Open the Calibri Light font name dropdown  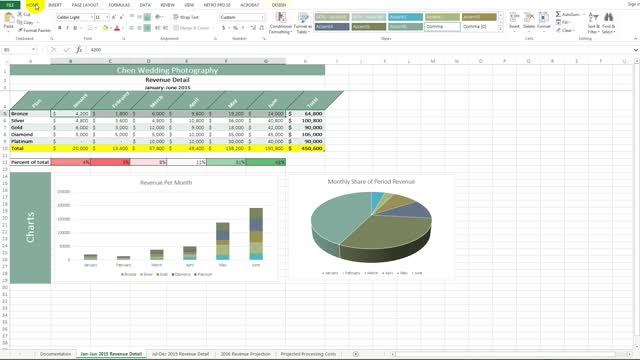pos(91,17)
